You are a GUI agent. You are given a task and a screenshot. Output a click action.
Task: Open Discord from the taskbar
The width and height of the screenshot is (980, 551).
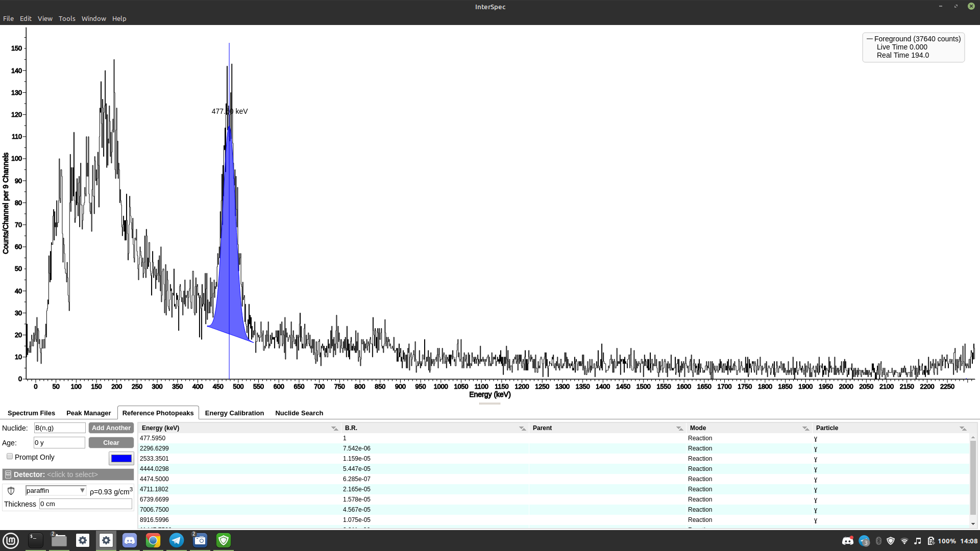pyautogui.click(x=130, y=540)
